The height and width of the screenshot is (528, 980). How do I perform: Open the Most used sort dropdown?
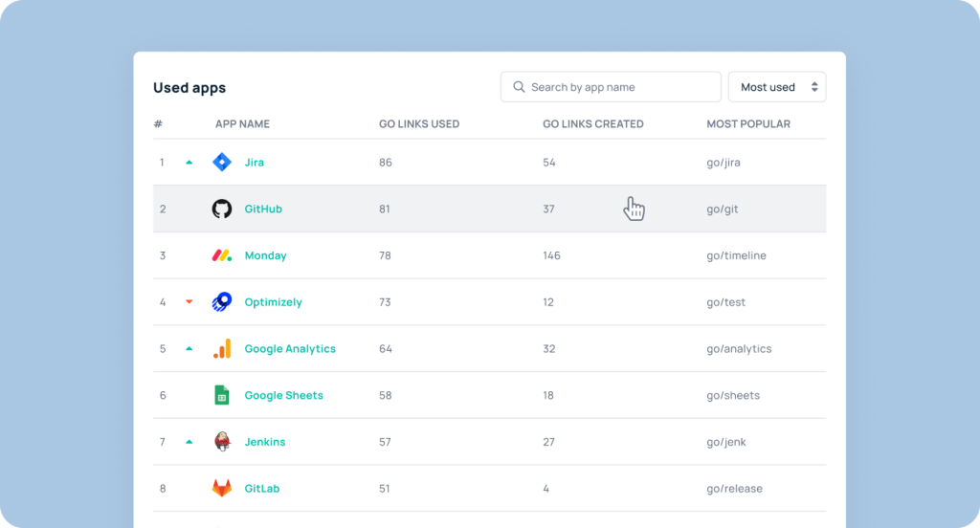(x=777, y=87)
